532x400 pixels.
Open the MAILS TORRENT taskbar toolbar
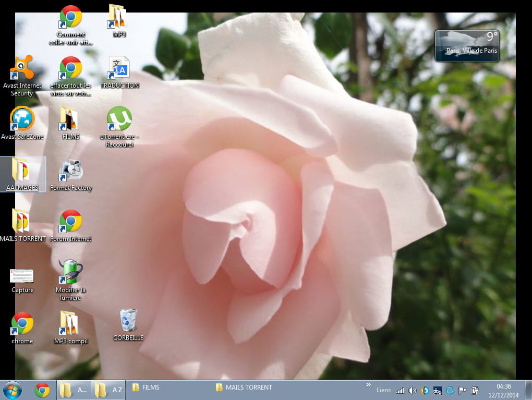(x=244, y=387)
